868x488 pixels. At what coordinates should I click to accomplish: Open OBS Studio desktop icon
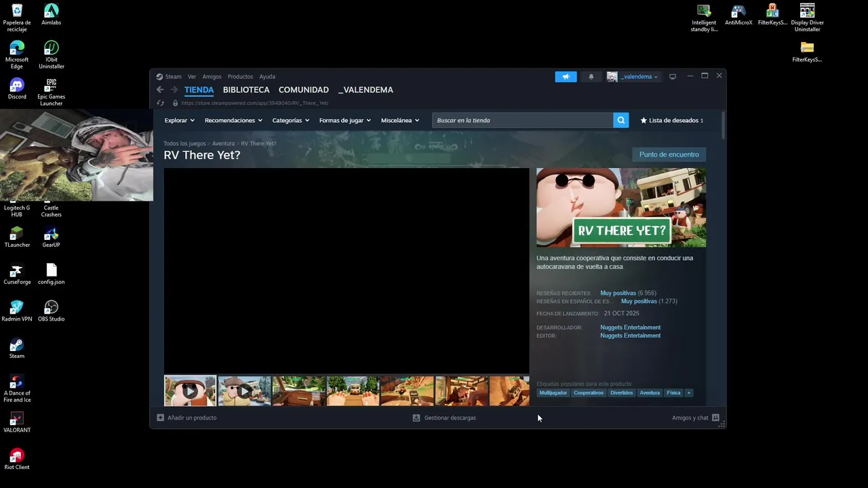pyautogui.click(x=51, y=311)
